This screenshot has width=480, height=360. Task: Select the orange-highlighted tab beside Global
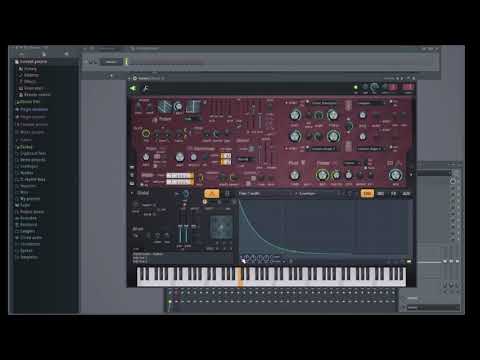coord(211,194)
